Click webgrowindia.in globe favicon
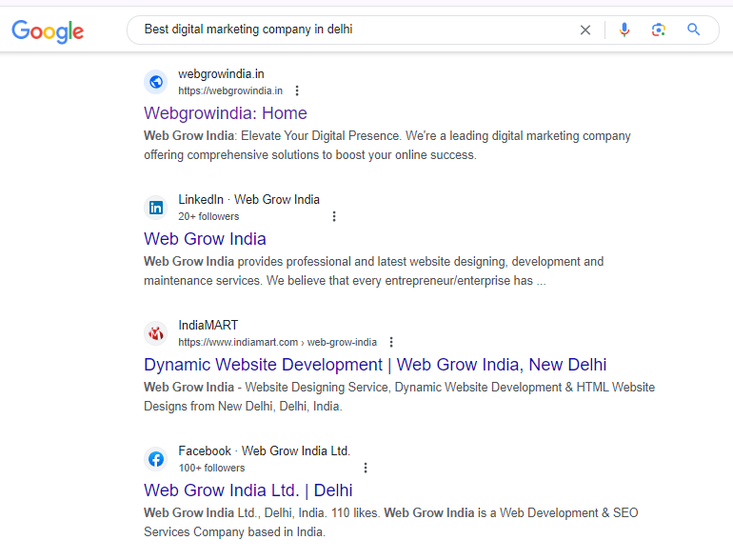Screen dimensions: 733x560 click(156, 82)
